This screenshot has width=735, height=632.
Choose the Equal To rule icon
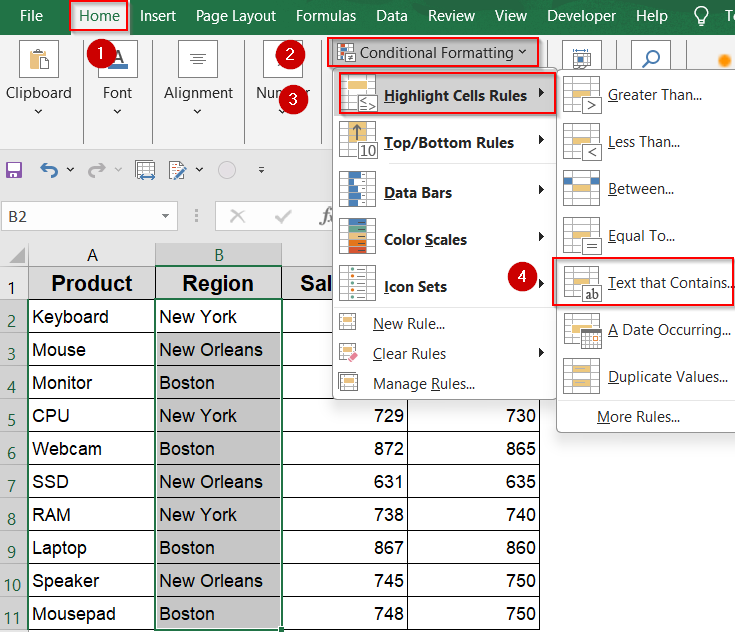[582, 235]
